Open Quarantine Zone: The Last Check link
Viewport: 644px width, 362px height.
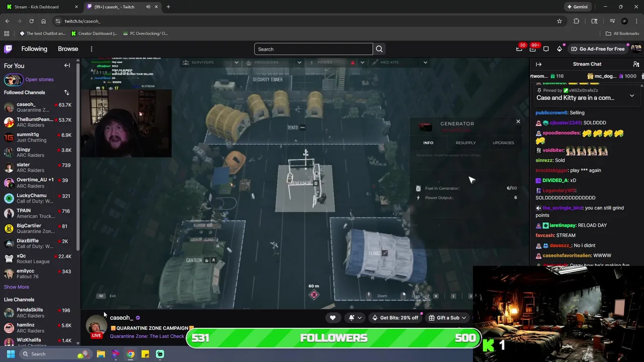point(147,336)
